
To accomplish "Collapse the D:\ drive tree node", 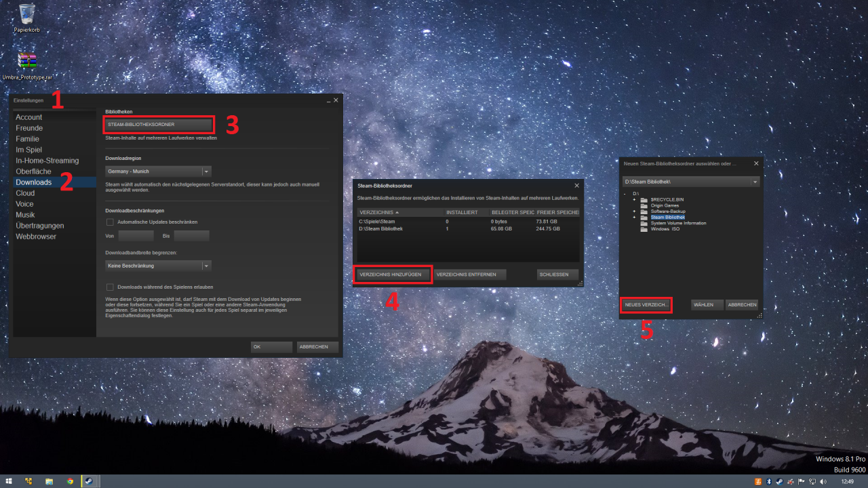I will 625,194.
